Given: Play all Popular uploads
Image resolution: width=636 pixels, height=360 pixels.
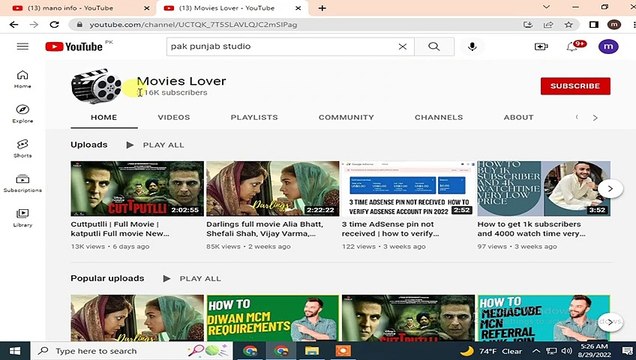Looking at the screenshot, I should coord(192,279).
